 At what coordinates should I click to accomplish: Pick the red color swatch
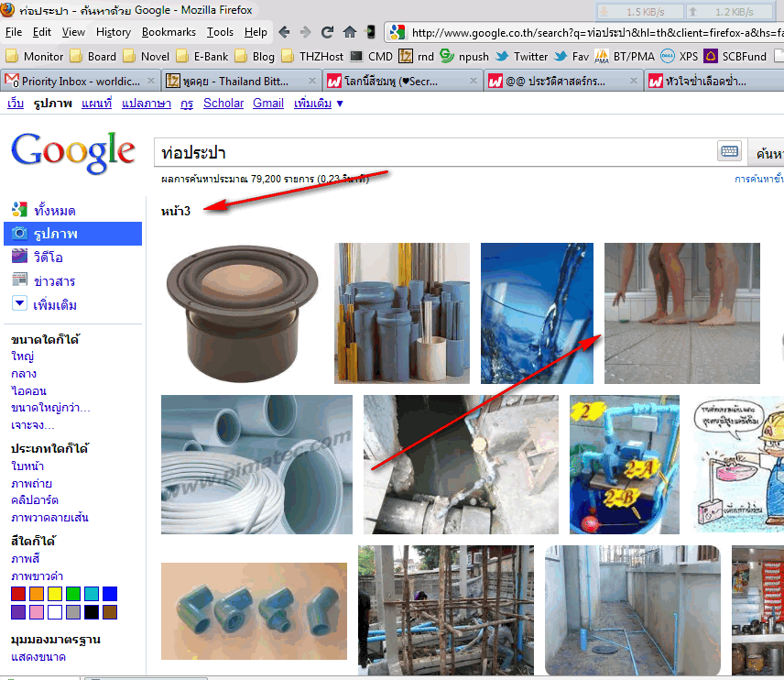click(x=18, y=594)
